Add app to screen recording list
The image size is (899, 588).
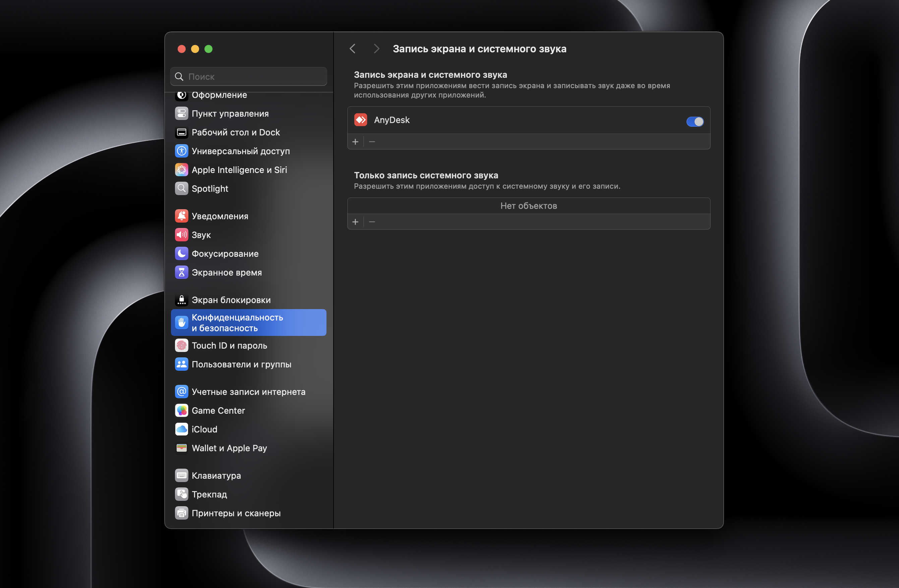[x=355, y=142]
